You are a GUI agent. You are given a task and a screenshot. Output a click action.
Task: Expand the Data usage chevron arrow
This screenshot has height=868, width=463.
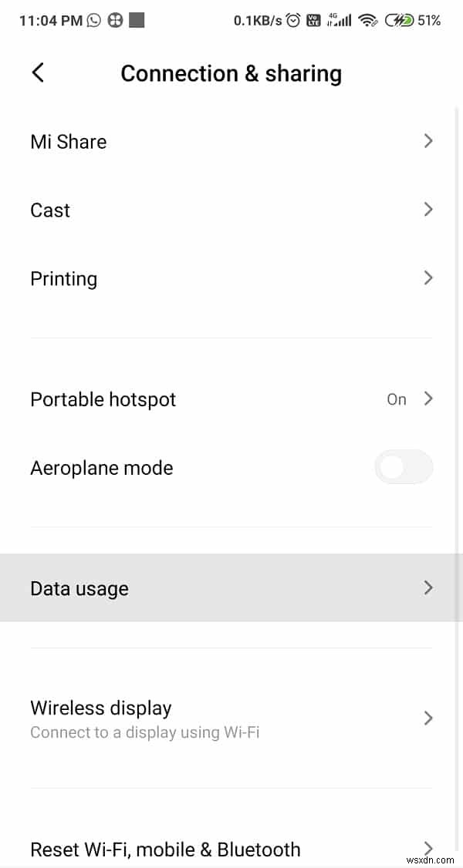coord(428,587)
